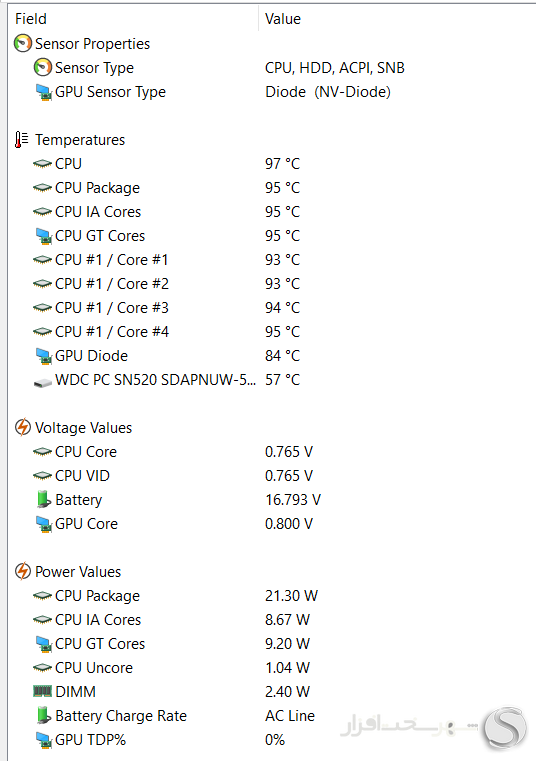
Task: Select the CPU VID voltage row
Action: coord(272,476)
